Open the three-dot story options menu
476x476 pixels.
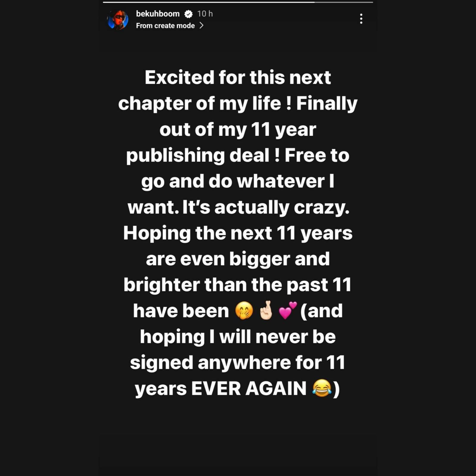361,19
